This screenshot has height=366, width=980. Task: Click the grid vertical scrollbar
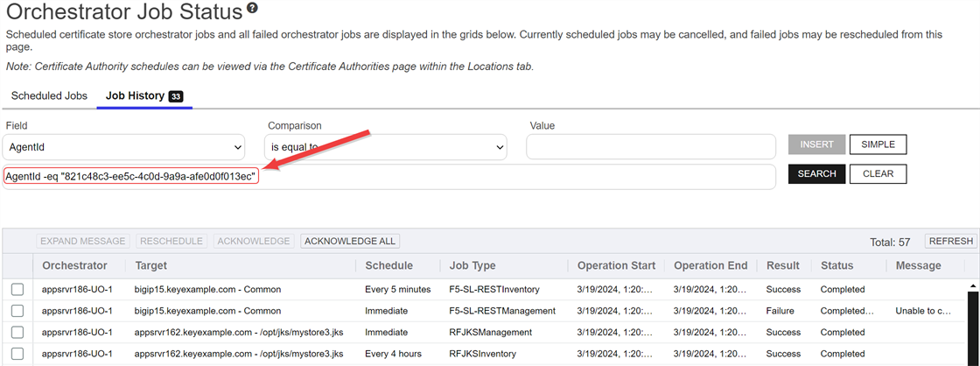pyautogui.click(x=974, y=324)
